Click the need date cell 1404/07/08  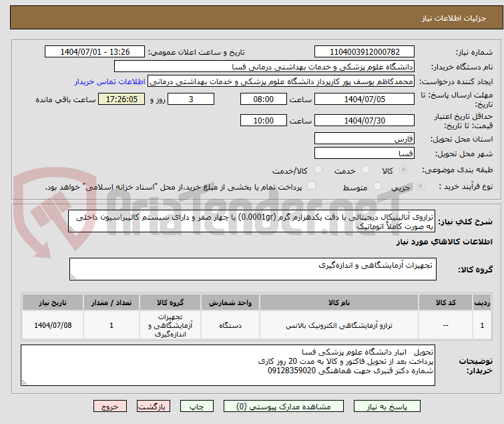click(x=53, y=325)
